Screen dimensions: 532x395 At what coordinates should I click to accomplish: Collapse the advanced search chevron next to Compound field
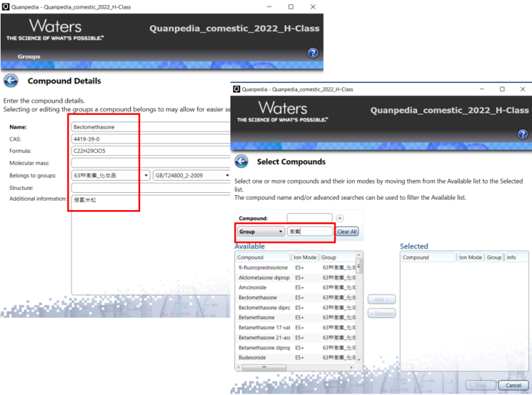340,218
